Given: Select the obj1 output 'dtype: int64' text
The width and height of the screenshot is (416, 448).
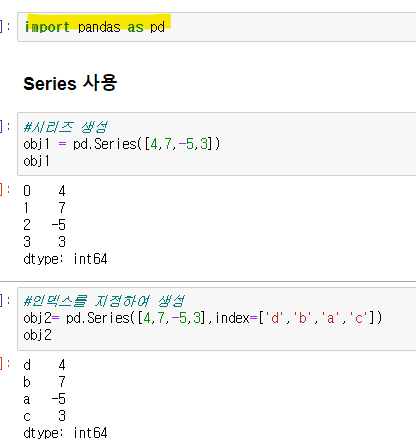Looking at the screenshot, I should 65,259.
